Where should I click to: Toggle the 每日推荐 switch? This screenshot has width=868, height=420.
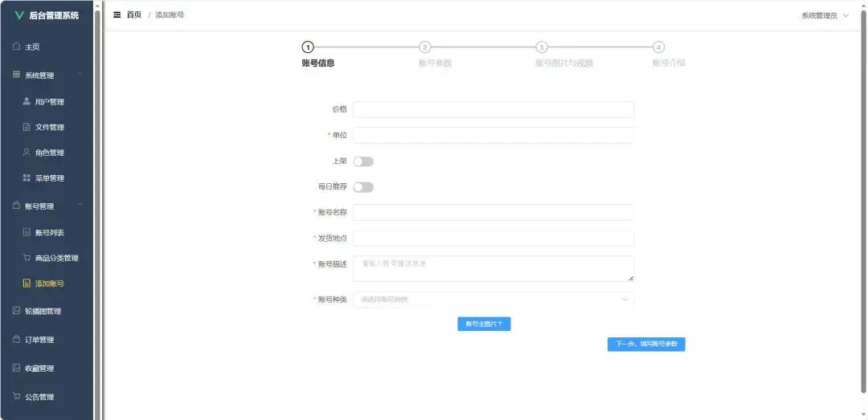point(363,187)
